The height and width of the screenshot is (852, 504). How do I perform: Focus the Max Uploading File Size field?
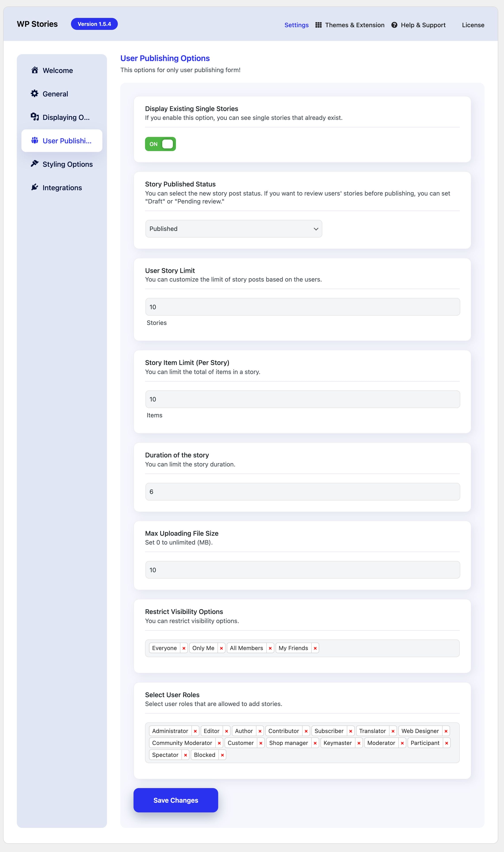pos(302,570)
